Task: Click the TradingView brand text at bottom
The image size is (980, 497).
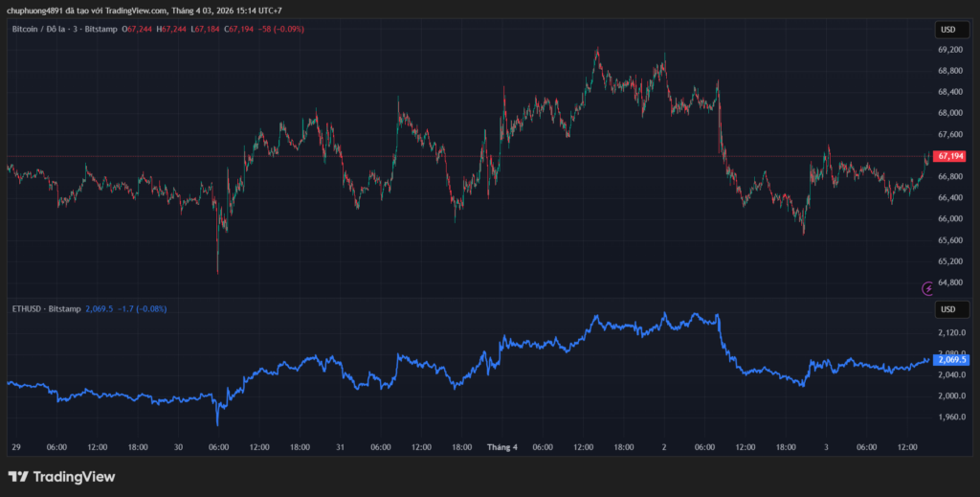Action: (74, 477)
